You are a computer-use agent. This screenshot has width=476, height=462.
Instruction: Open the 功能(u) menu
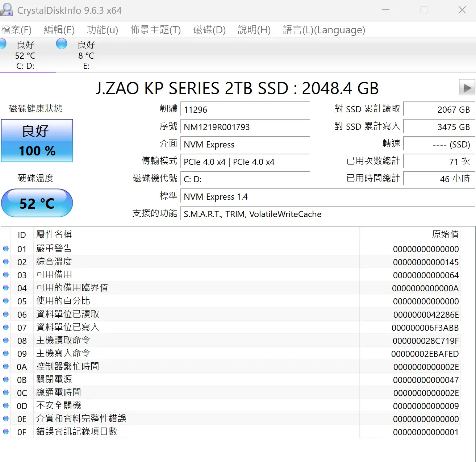point(103,30)
